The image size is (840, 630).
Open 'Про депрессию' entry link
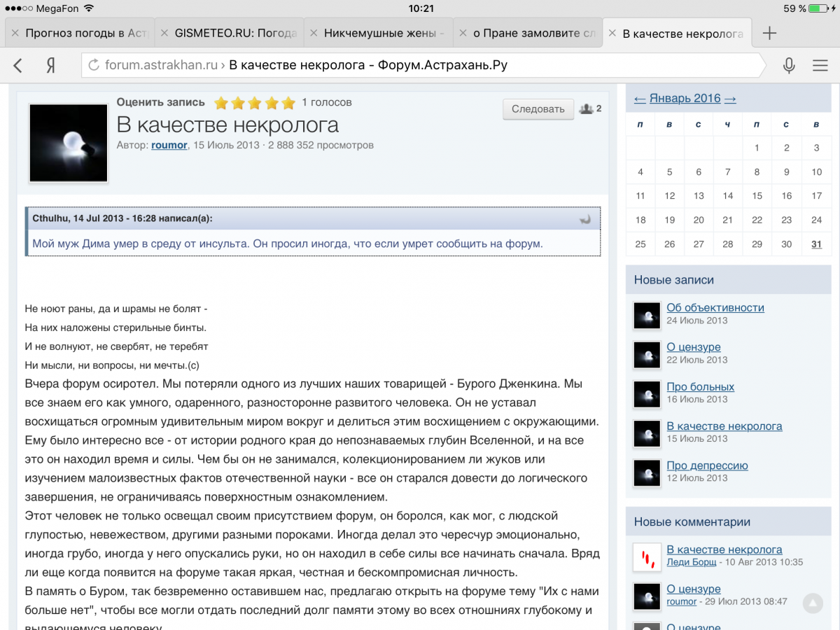coord(708,465)
